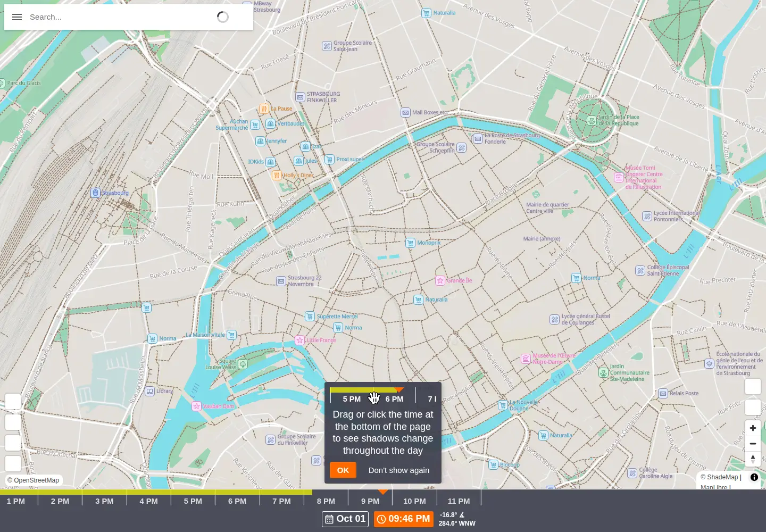Click the Biocoop cart icon

point(493,464)
